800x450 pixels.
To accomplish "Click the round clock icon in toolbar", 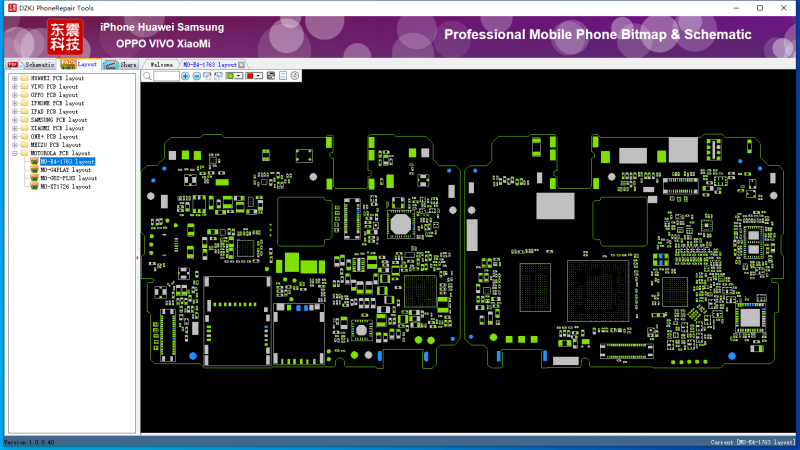I will click(x=294, y=76).
